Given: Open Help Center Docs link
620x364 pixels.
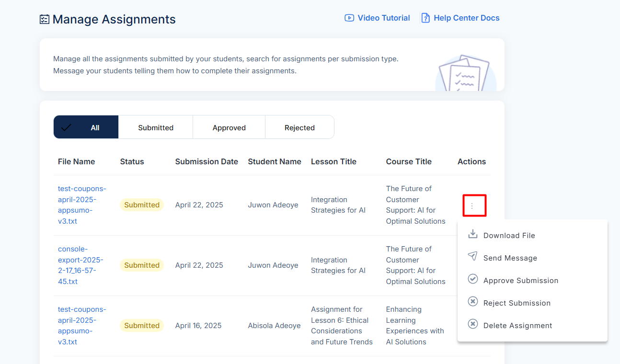Looking at the screenshot, I should tap(460, 18).
